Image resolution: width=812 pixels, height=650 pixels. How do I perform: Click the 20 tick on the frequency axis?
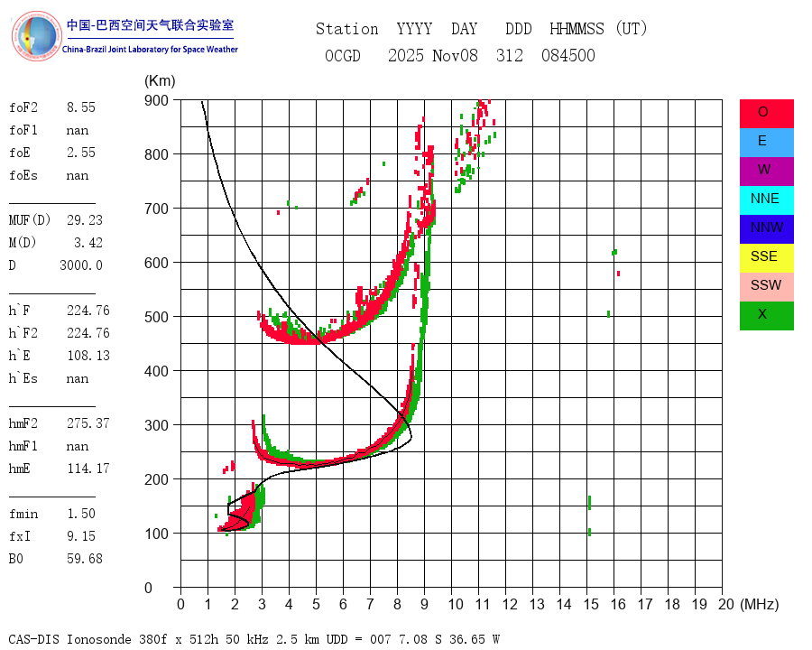[x=725, y=604]
